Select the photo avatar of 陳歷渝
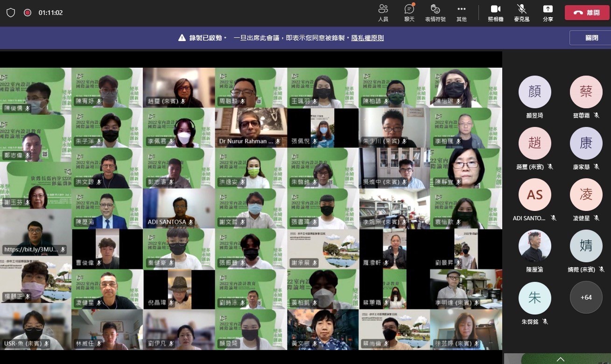 coord(535,246)
